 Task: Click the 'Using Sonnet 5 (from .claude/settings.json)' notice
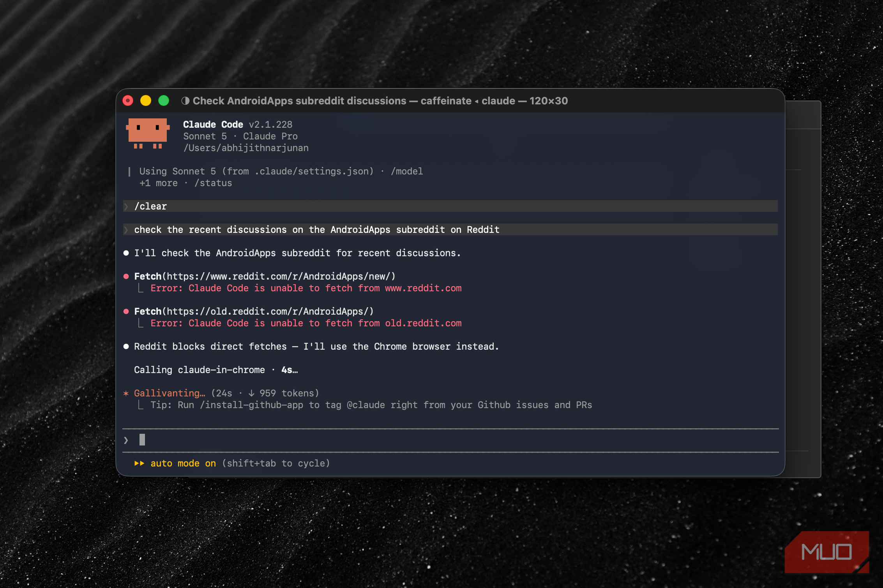point(256,171)
